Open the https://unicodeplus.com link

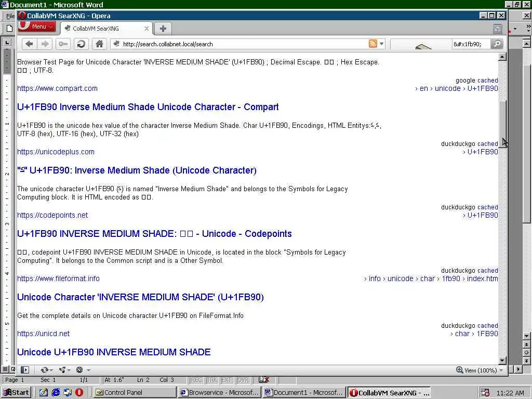56,152
